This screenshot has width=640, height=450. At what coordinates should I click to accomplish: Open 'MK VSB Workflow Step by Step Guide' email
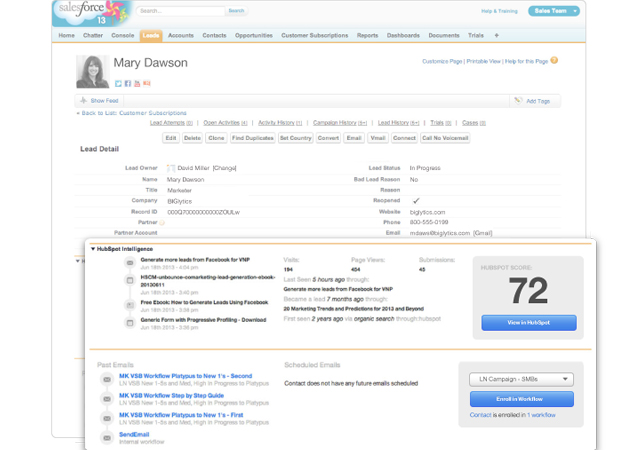(171, 396)
